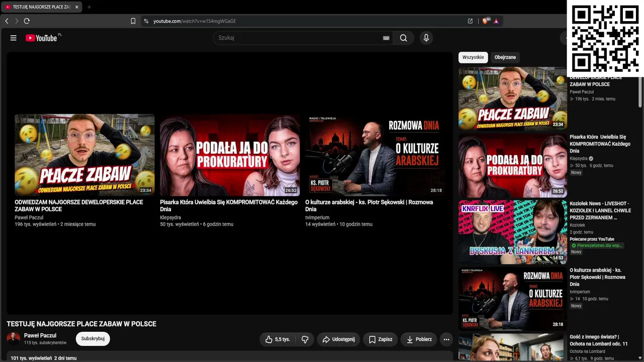
Task: Click the youtube.com address bar URL
Action: [x=194, y=21]
